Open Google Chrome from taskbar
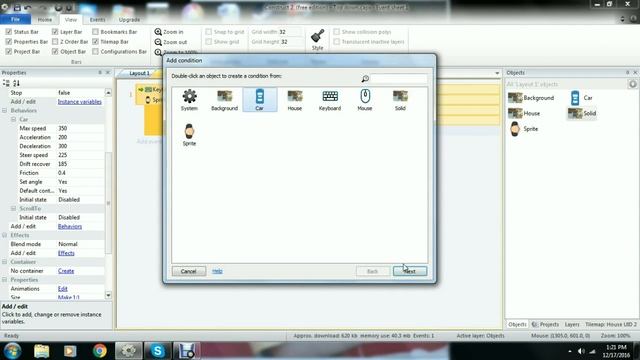640x360 pixels. click(x=99, y=351)
